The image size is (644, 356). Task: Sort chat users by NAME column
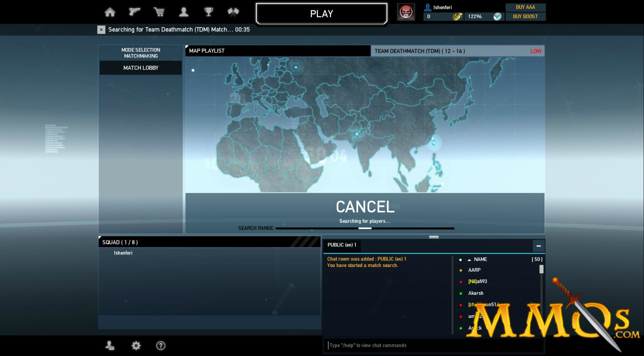tap(480, 259)
